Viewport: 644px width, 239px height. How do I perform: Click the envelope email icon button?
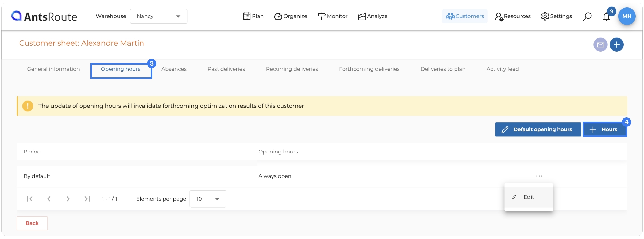point(600,45)
